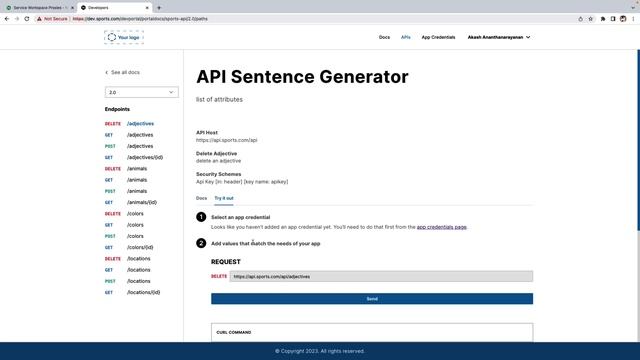
Task: Click the API Sentence Generator heading
Action: pos(302,77)
